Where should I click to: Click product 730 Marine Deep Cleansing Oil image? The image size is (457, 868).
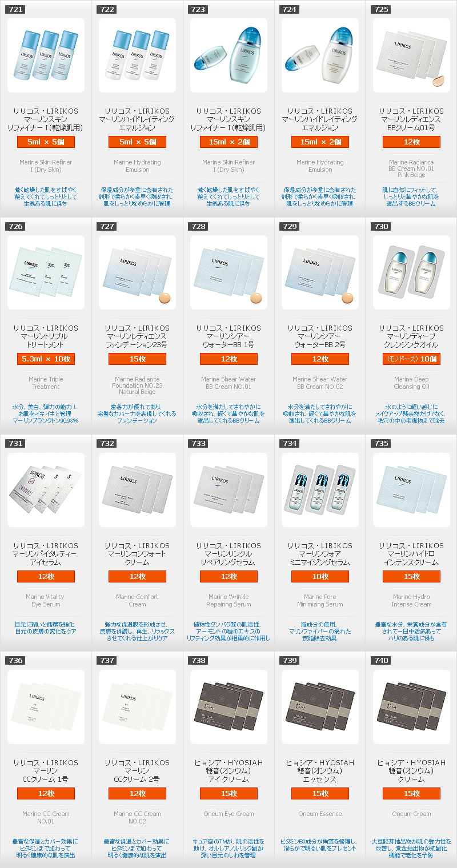tap(411, 272)
